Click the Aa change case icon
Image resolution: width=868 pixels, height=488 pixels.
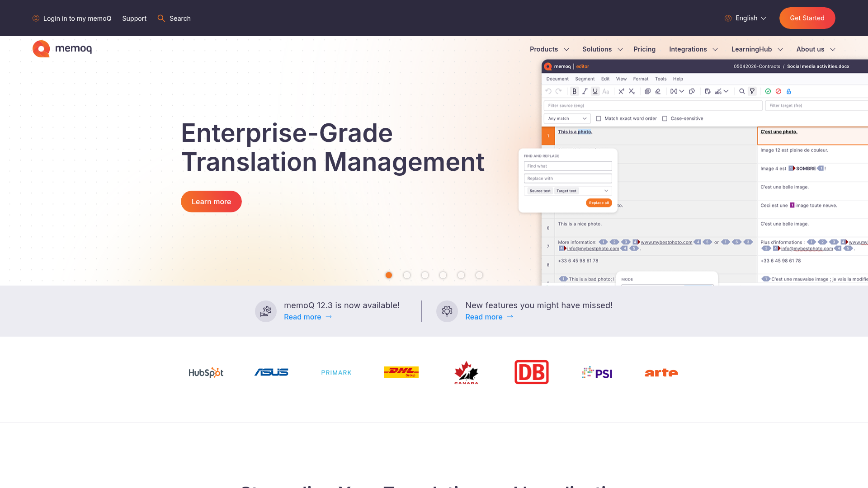[x=606, y=91]
